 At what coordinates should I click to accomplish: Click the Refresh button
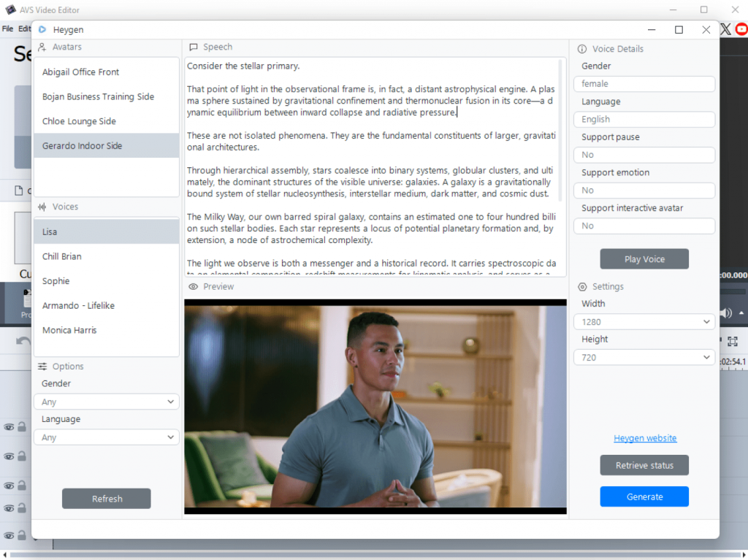click(107, 499)
